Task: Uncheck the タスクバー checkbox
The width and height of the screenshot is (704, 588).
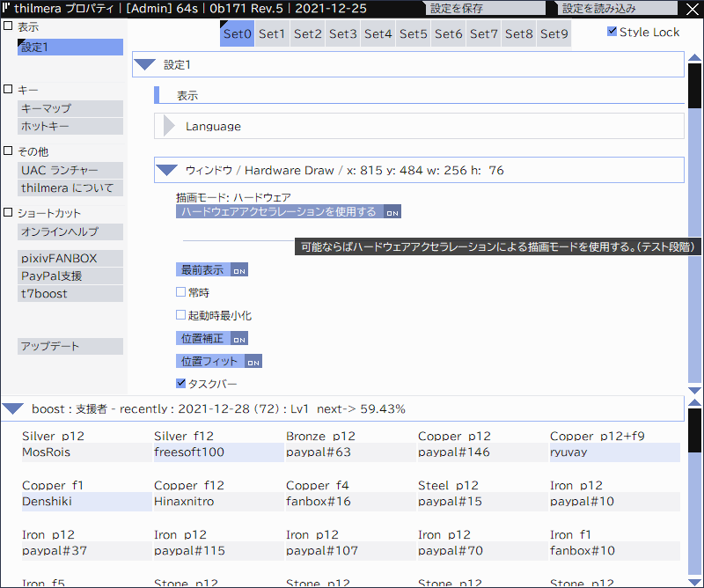Action: (180, 383)
